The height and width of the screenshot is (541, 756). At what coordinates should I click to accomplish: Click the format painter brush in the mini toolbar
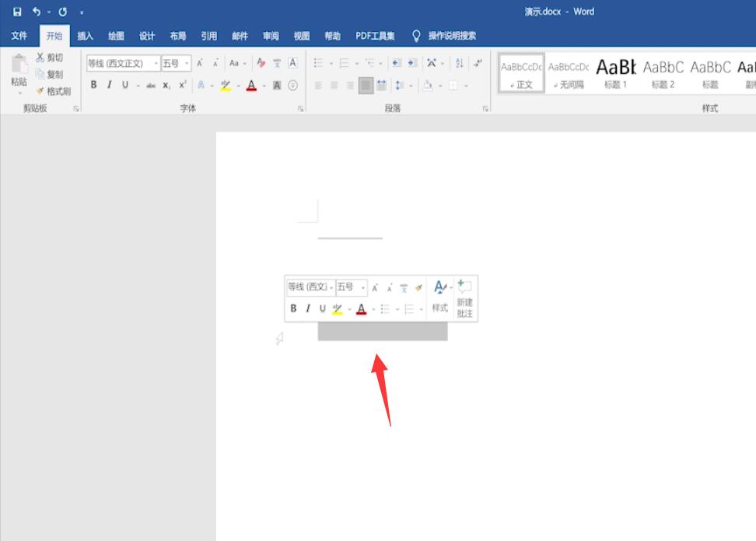point(418,288)
